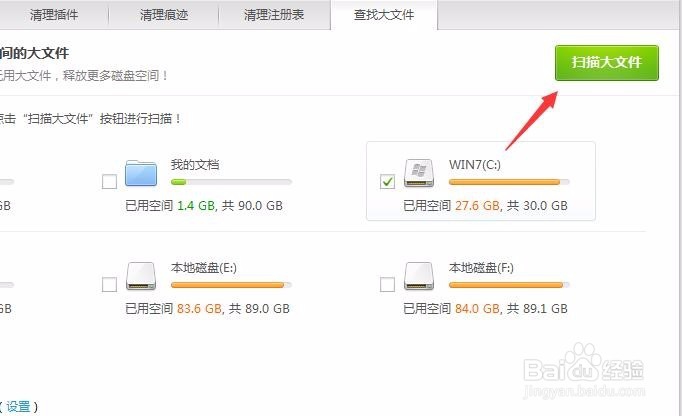Enable the 本地磁盘(E:) checkbox
This screenshot has height=416, width=682.
[x=109, y=285]
